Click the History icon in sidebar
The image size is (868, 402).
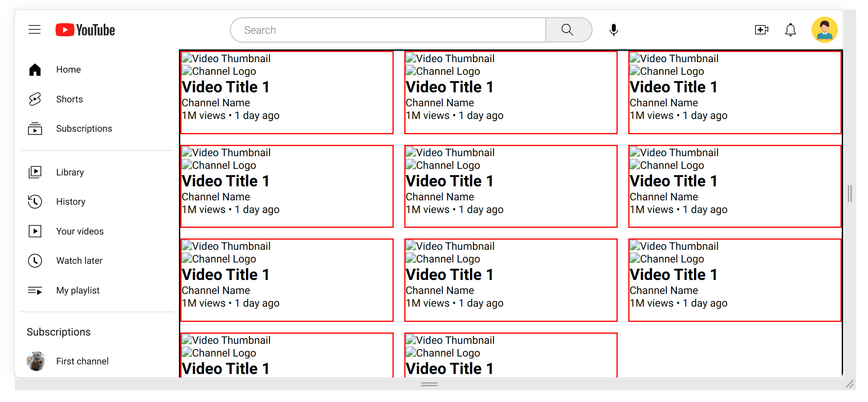pos(35,202)
